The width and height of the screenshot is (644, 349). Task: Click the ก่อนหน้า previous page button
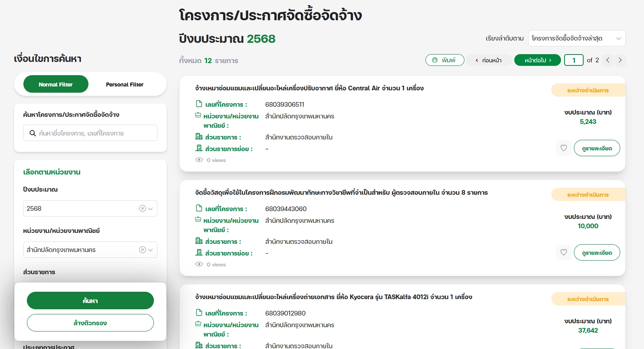tap(489, 60)
